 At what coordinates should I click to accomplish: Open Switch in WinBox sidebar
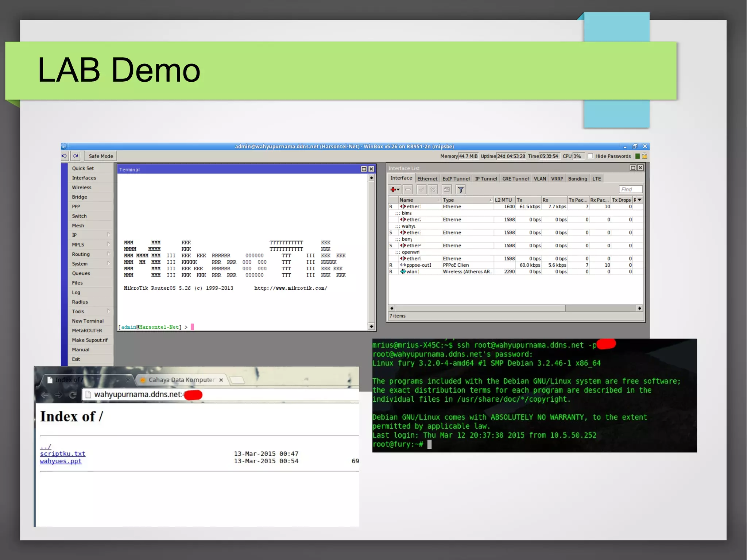tap(79, 216)
